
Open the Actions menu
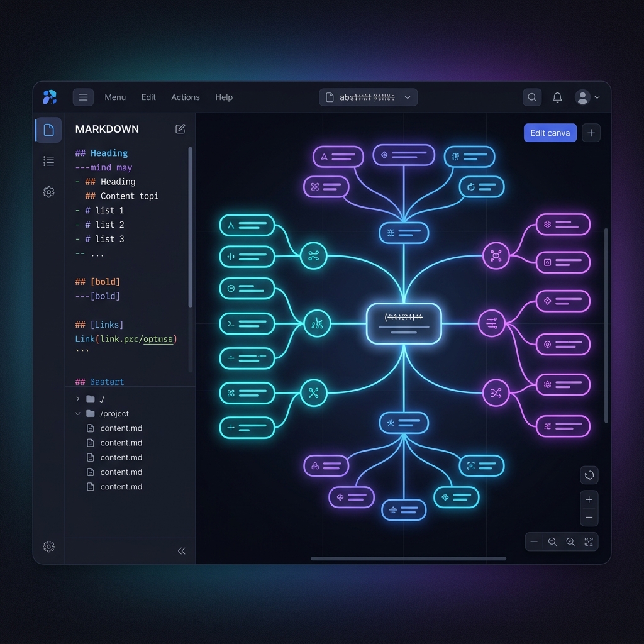click(x=186, y=97)
